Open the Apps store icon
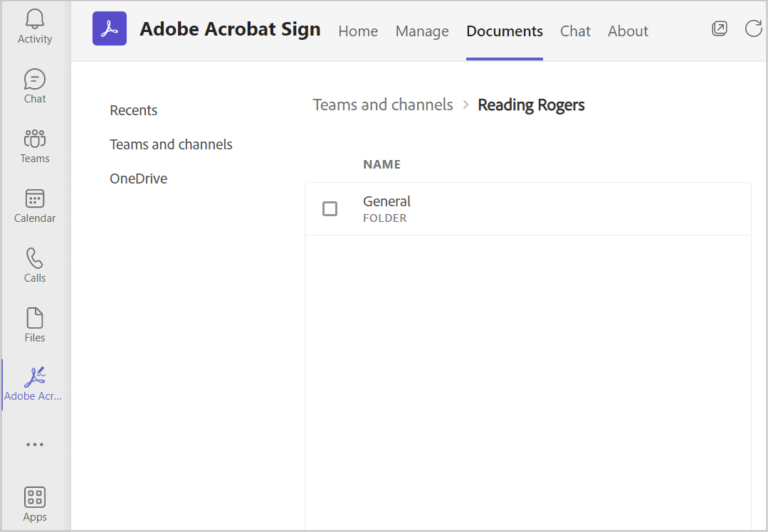Screen dimensions: 768x532 point(35,504)
